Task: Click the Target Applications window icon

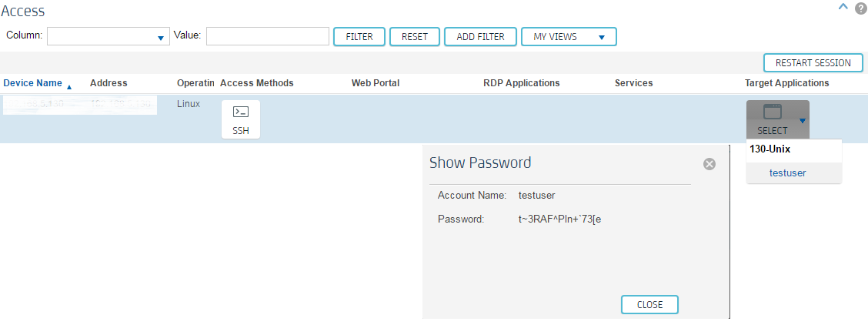Action: 772,112
